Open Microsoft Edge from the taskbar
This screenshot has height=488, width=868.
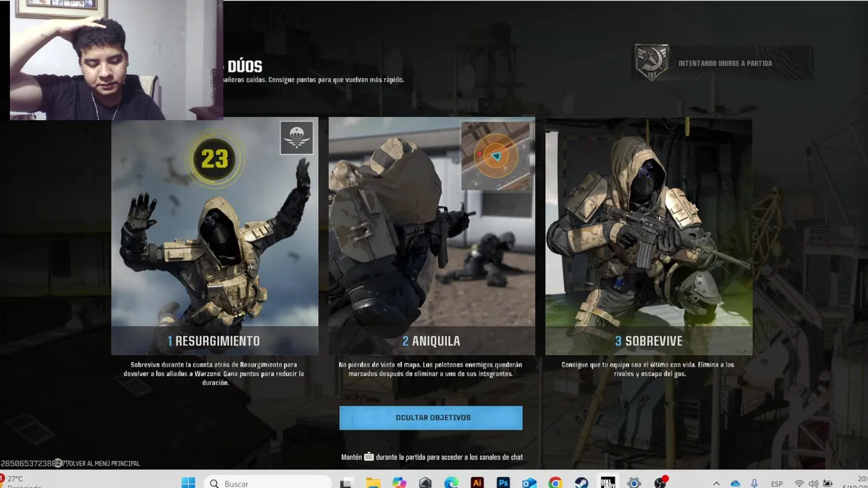451,483
